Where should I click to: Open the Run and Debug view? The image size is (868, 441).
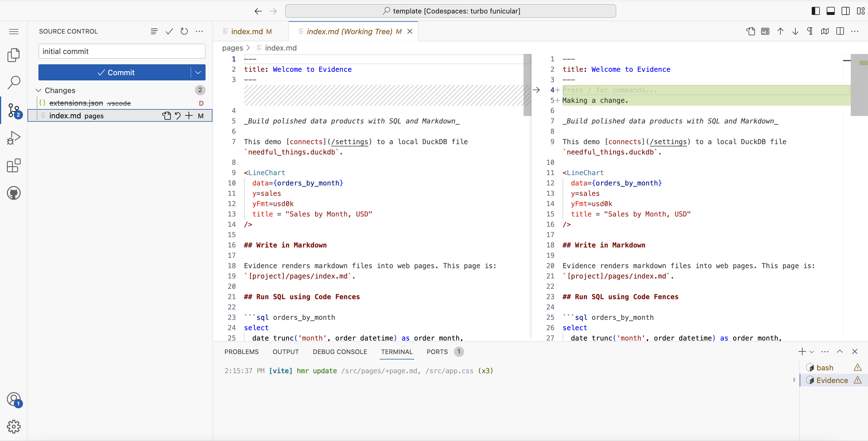14,138
